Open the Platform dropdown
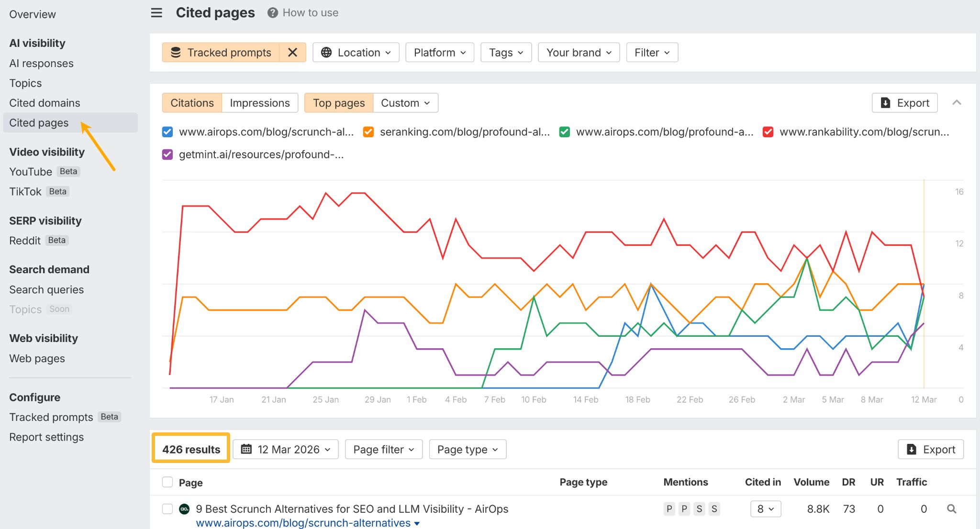This screenshot has width=980, height=529. pos(439,53)
